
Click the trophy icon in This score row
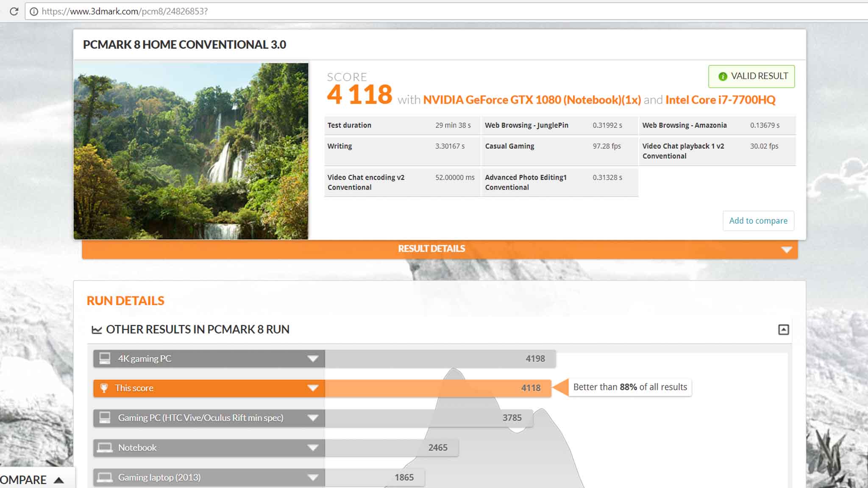coord(104,388)
